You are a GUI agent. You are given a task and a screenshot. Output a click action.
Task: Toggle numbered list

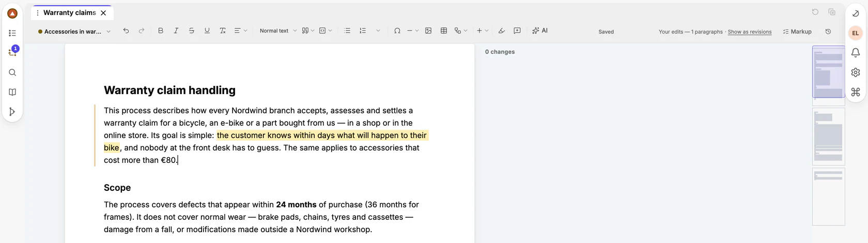click(x=363, y=31)
